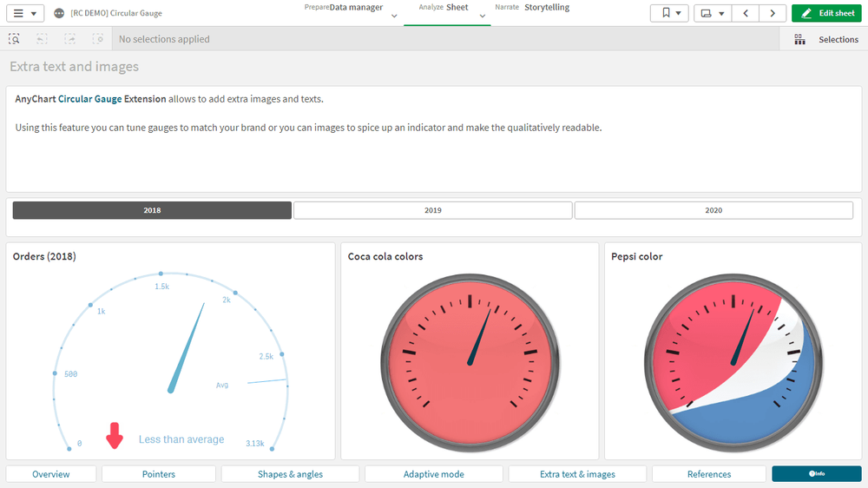Select the 2018 year filter
This screenshot has width=868, height=488.
tap(152, 210)
